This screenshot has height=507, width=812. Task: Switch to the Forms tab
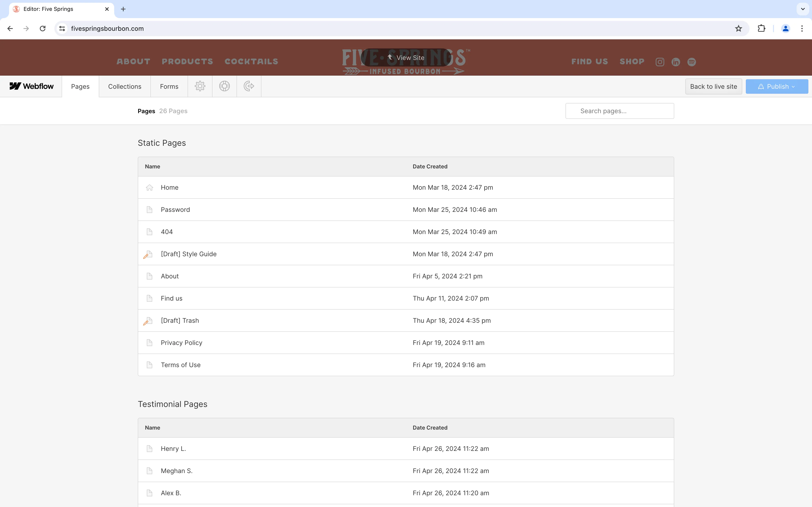[x=169, y=86]
